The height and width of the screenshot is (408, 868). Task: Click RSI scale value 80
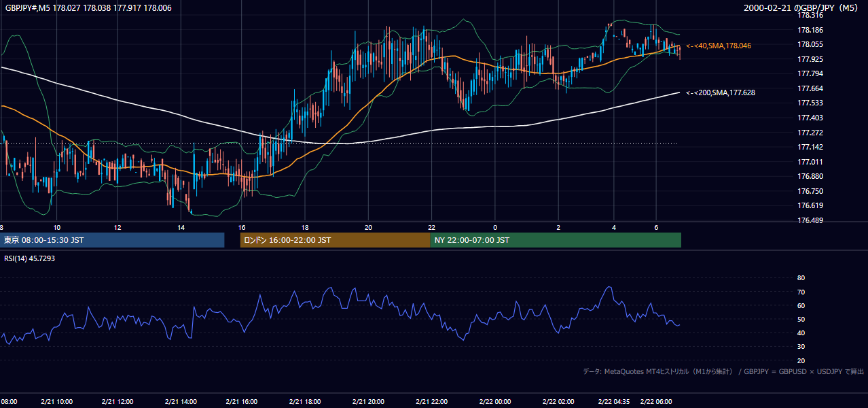click(801, 278)
